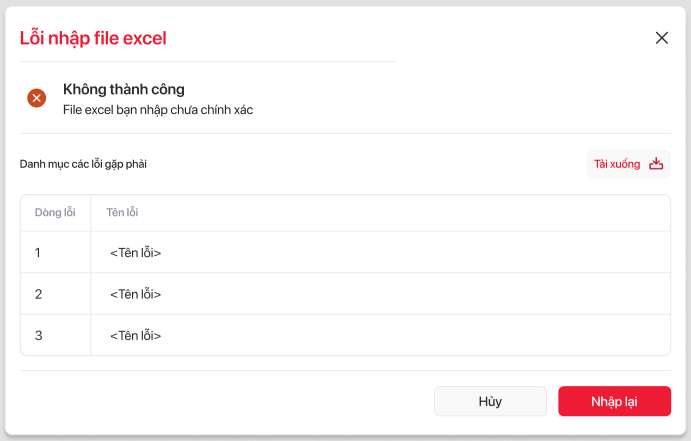Viewport: 691px width, 441px height.
Task: Retry import via "Nhập lại" button
Action: coord(614,401)
